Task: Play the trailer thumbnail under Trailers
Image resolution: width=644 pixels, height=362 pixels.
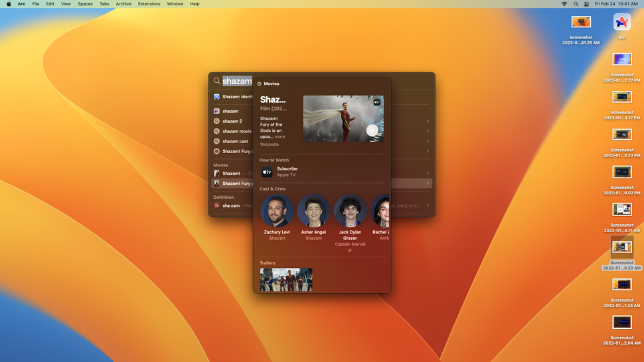Action: tap(286, 280)
